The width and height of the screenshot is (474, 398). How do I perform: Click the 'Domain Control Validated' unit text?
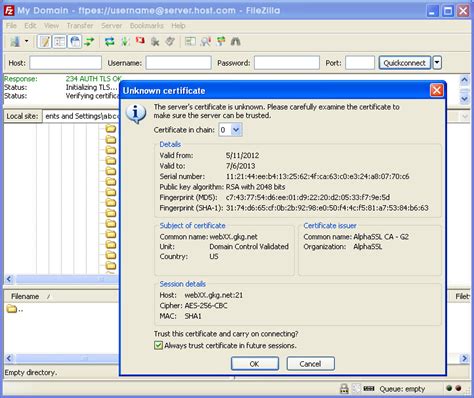(249, 247)
